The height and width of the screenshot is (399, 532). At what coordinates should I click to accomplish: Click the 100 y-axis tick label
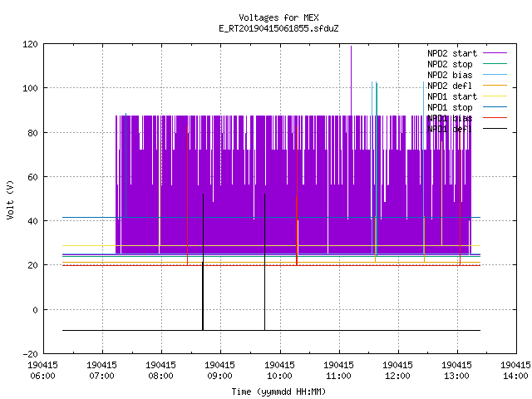(30, 88)
